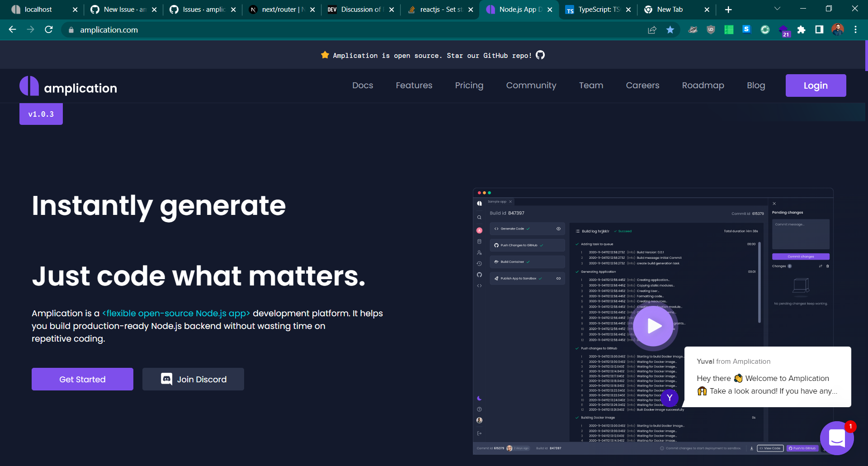
Task: Switch to the reactjs Stack Overflow tab
Action: coord(439,10)
